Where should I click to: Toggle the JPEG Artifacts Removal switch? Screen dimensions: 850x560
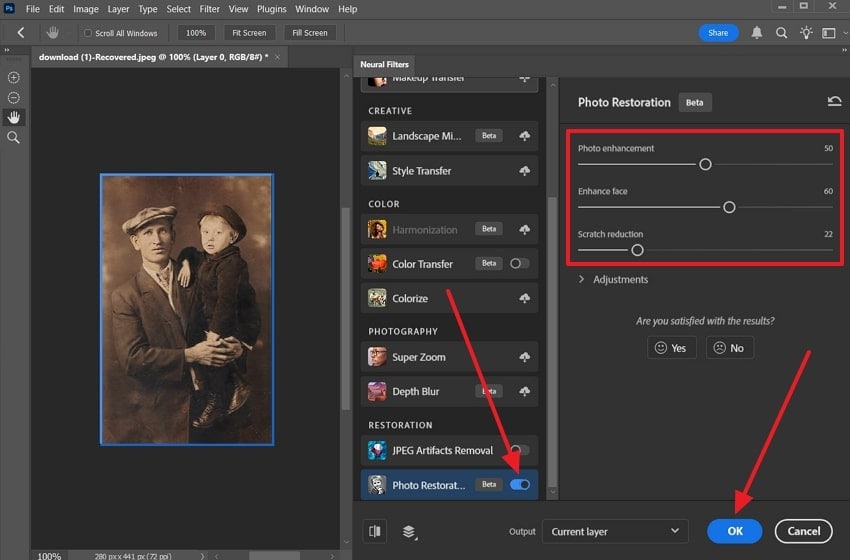[x=519, y=450]
